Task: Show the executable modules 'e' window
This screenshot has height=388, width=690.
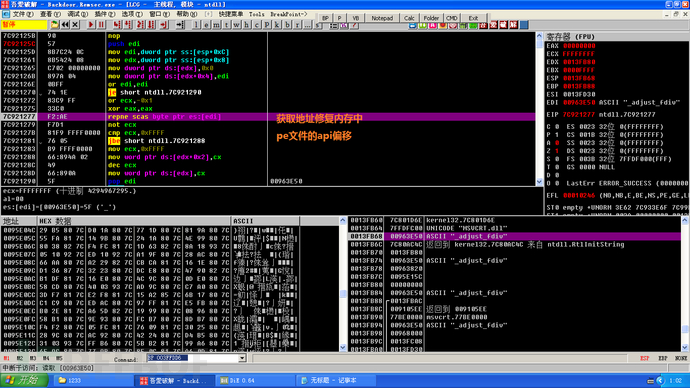Action: (x=206, y=25)
